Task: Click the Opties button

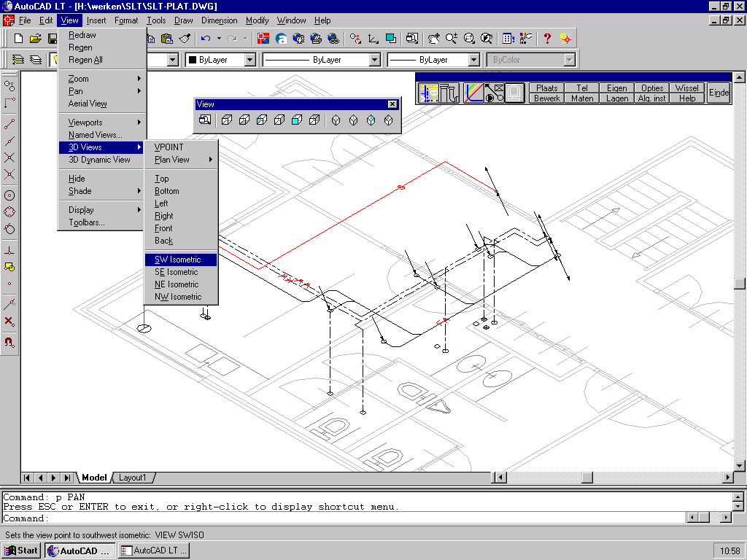Action: [x=652, y=88]
